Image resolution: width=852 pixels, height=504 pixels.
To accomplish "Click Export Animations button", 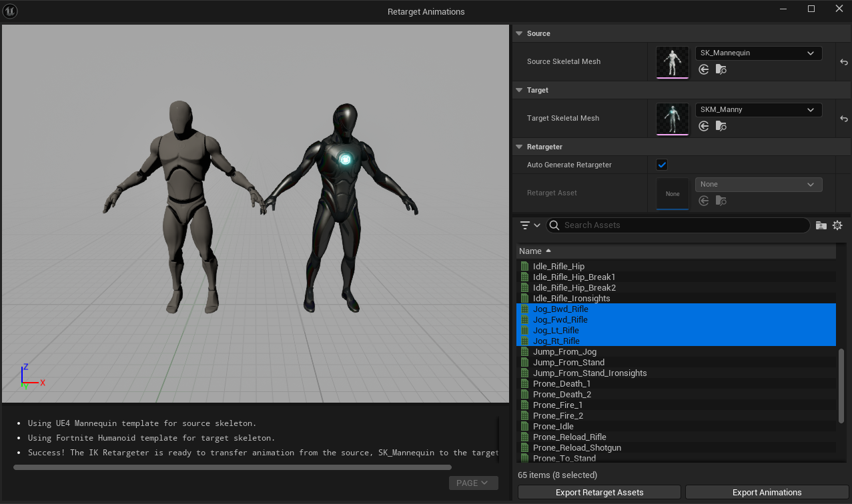I will point(767,493).
